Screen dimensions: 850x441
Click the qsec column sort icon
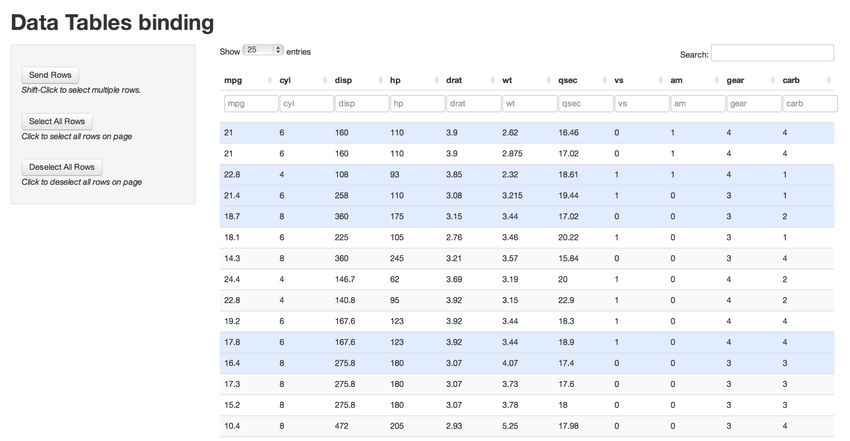(604, 80)
